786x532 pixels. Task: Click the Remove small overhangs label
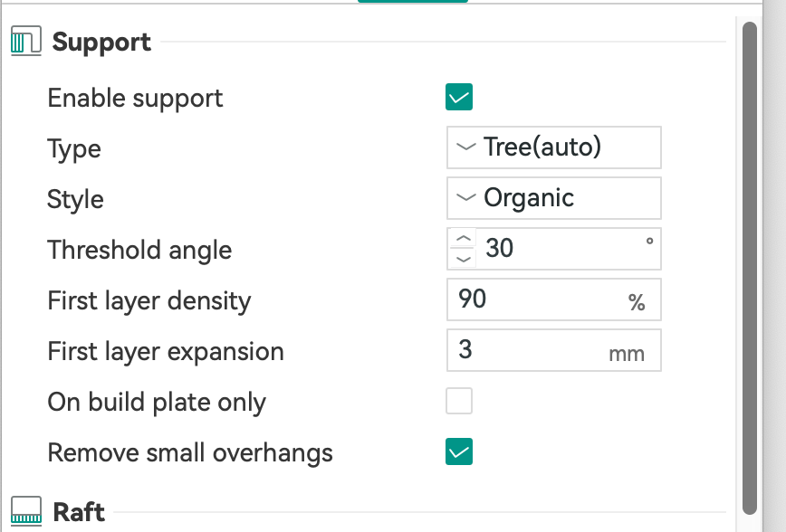[190, 452]
